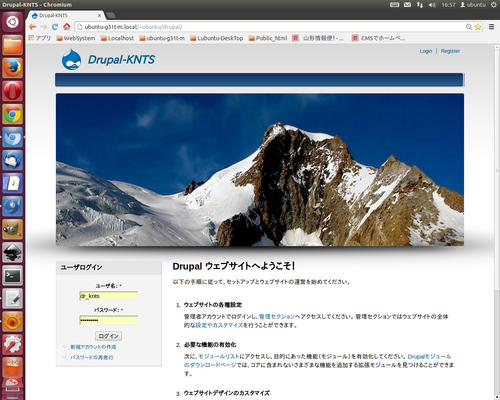Focus the address bar URL field
The width and height of the screenshot is (500, 400).
pyautogui.click(x=270, y=27)
